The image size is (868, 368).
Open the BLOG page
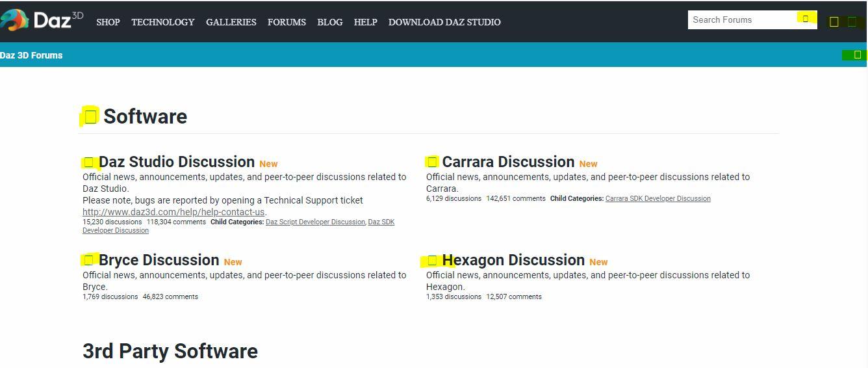(329, 22)
